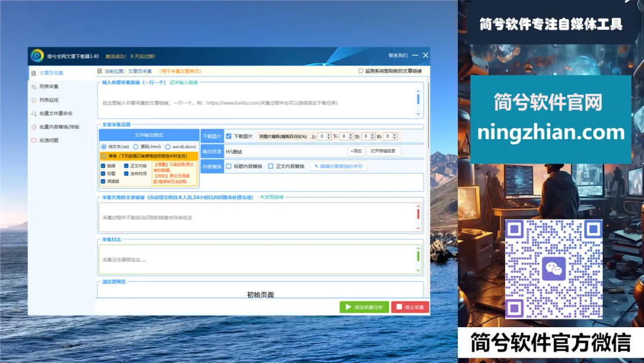
Task: Minimize the downloader window
Action: coord(415,55)
